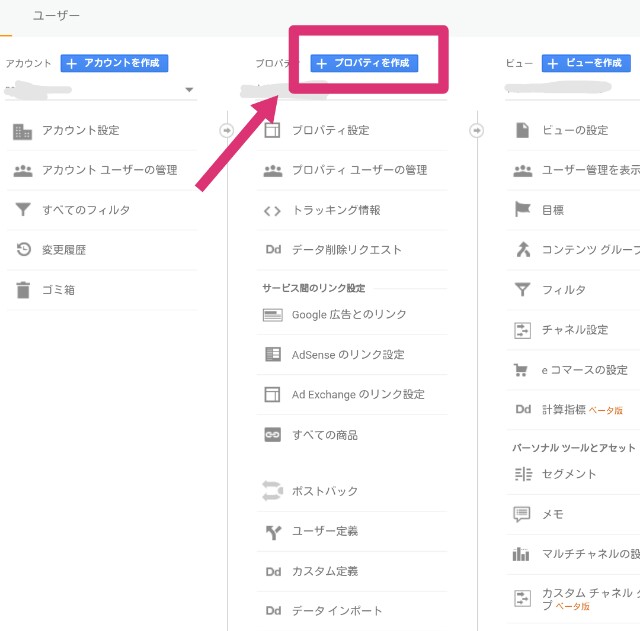Click the プロパティを作成 button
The width and height of the screenshot is (640, 631).
pos(364,63)
